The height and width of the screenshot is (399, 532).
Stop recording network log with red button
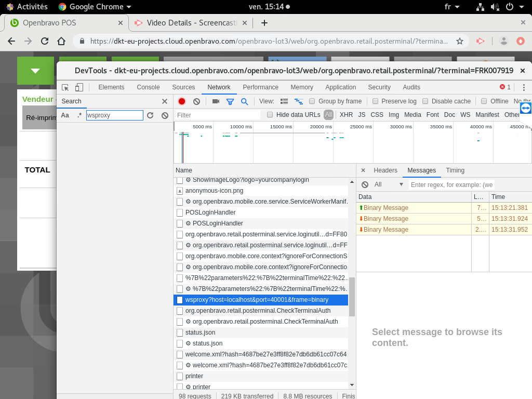click(182, 101)
